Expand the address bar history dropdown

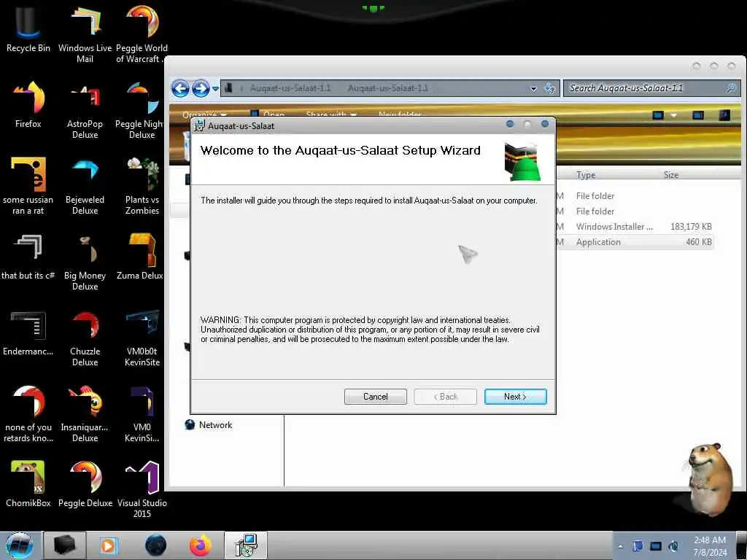(x=533, y=88)
